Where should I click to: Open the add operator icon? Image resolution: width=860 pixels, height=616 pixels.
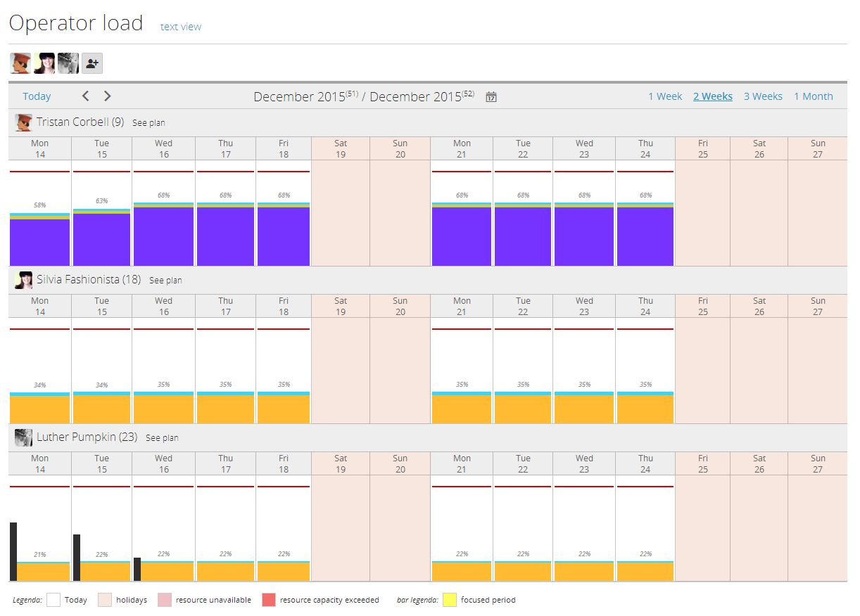pyautogui.click(x=91, y=63)
